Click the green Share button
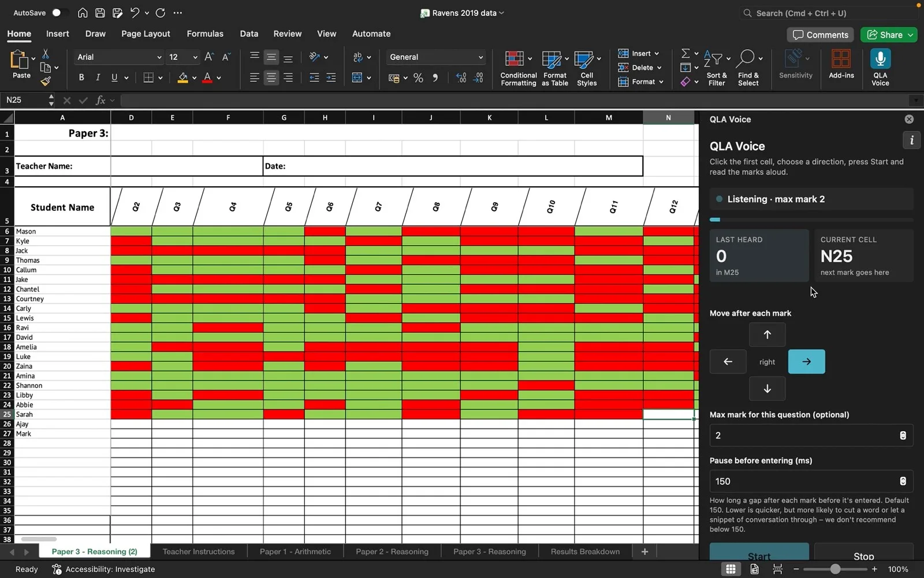 888,35
